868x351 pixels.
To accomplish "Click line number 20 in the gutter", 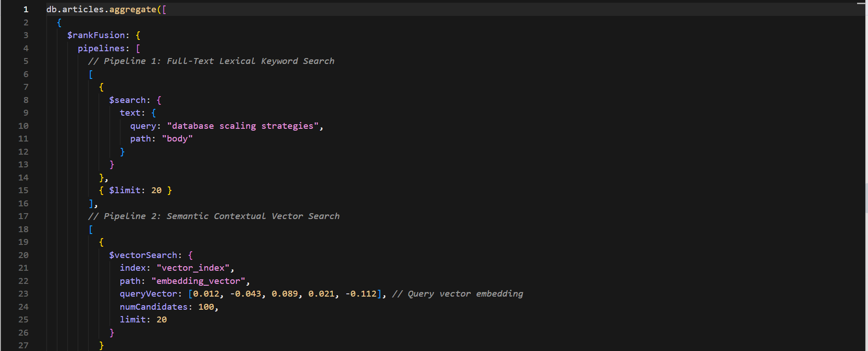I will [x=23, y=255].
